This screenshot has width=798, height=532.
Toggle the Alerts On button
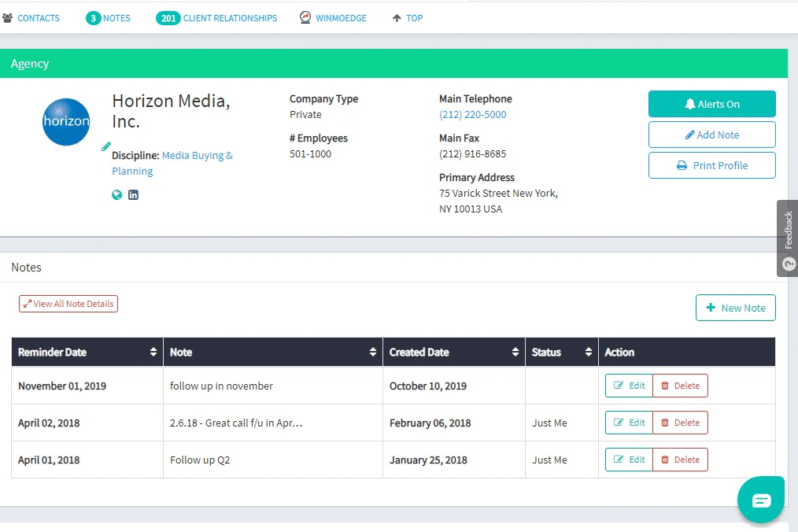click(712, 104)
